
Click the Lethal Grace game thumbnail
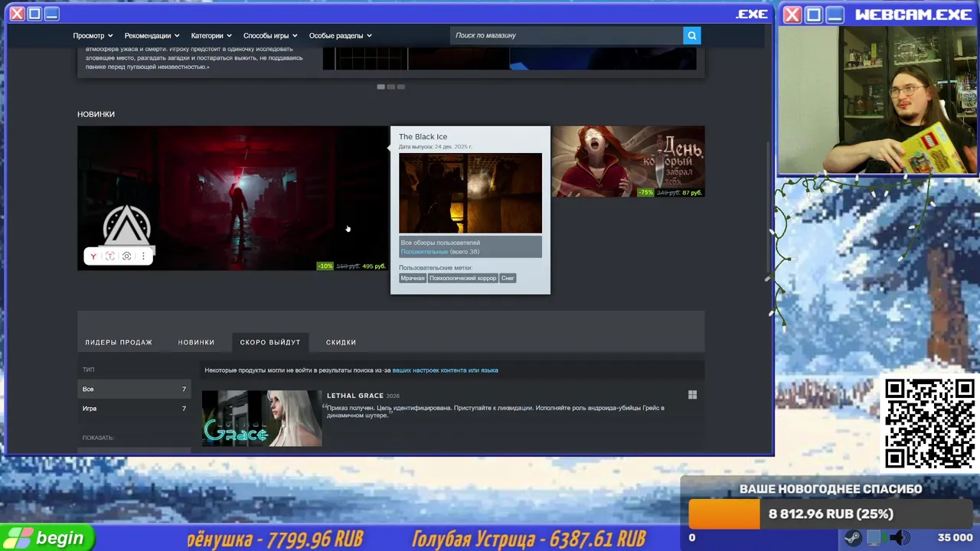[x=262, y=419]
